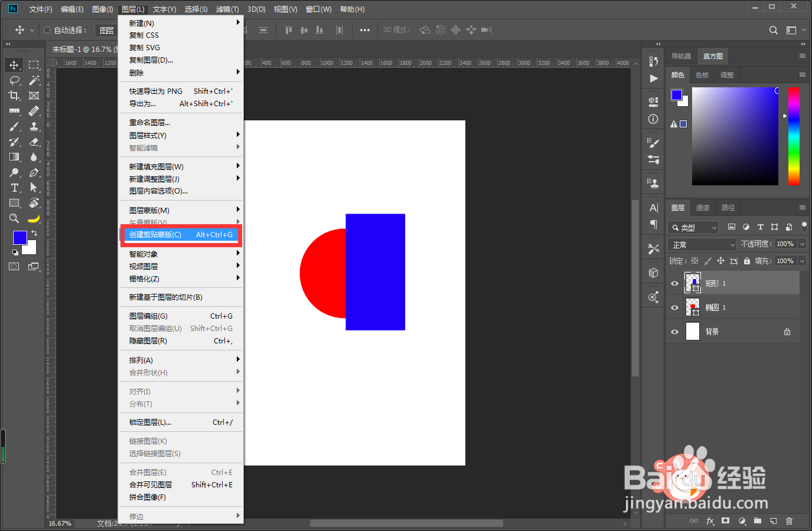Switch to the 通道 tab
812x531 pixels.
click(703, 208)
